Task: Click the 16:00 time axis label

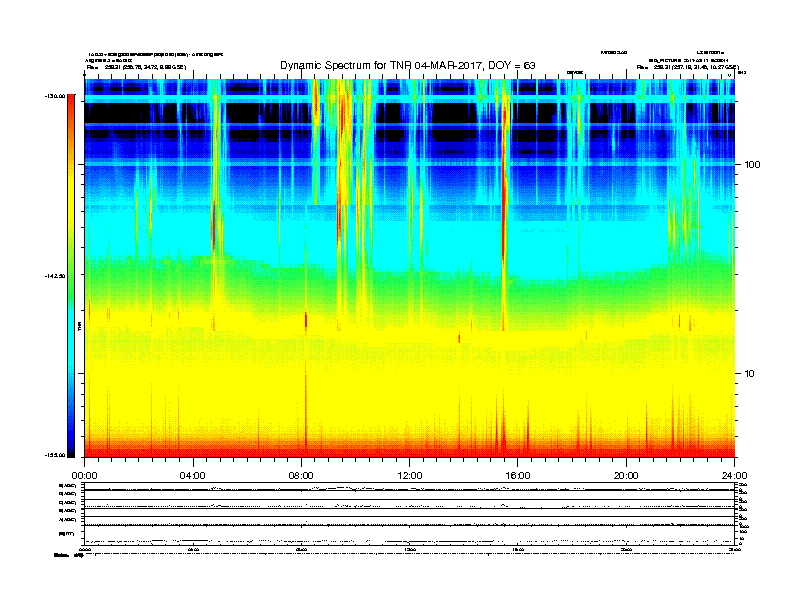Action: tap(518, 476)
